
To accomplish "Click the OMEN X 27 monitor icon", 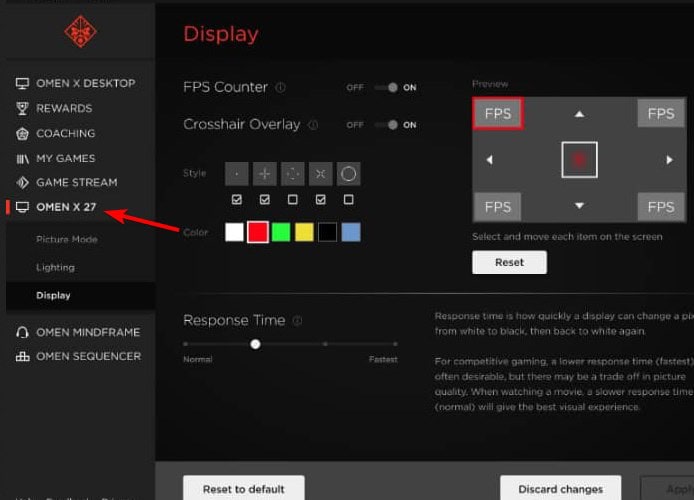I will pyautogui.click(x=22, y=207).
